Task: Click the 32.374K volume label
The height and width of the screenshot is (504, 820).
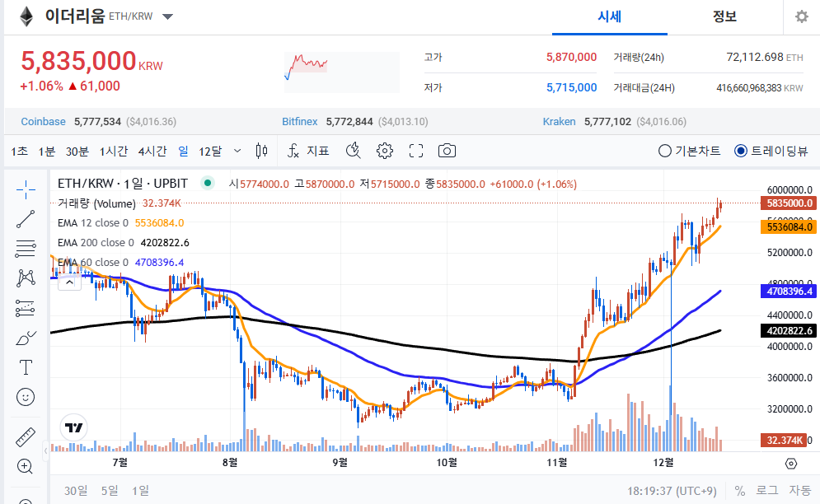Action: [784, 441]
